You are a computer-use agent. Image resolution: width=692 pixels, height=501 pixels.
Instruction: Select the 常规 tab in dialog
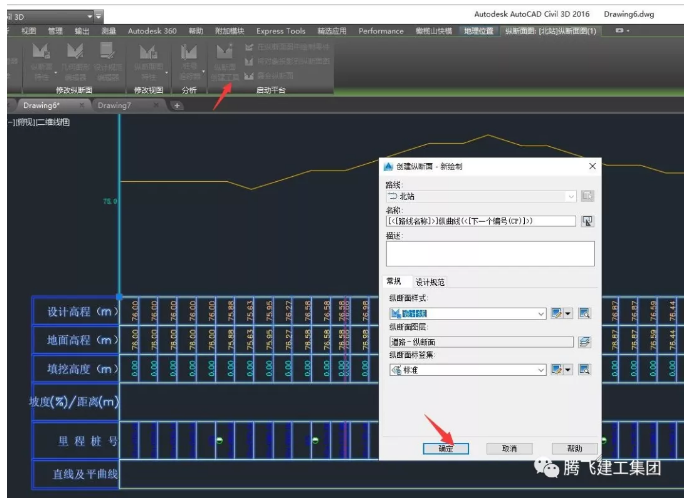tap(394, 281)
